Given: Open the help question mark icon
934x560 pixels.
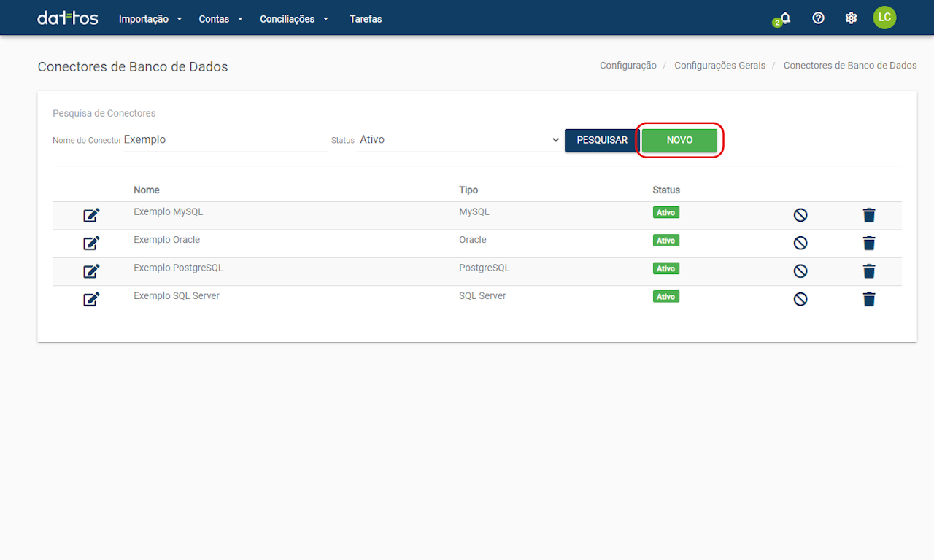Looking at the screenshot, I should (818, 18).
